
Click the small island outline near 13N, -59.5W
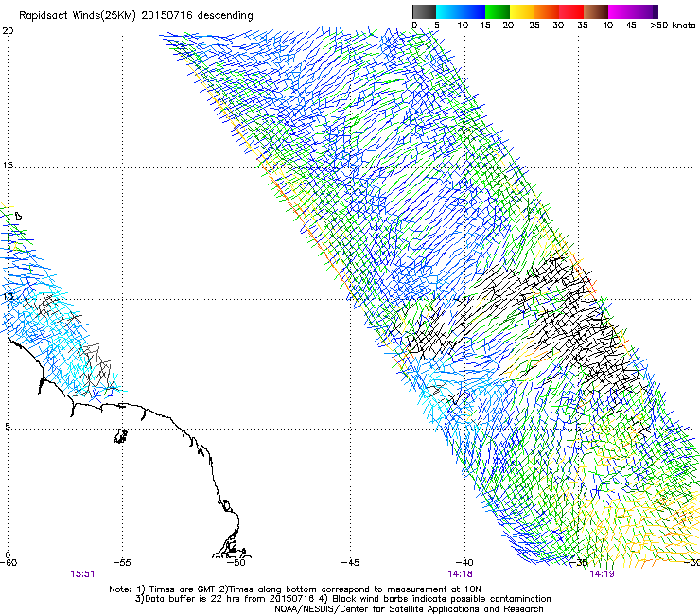(18, 216)
